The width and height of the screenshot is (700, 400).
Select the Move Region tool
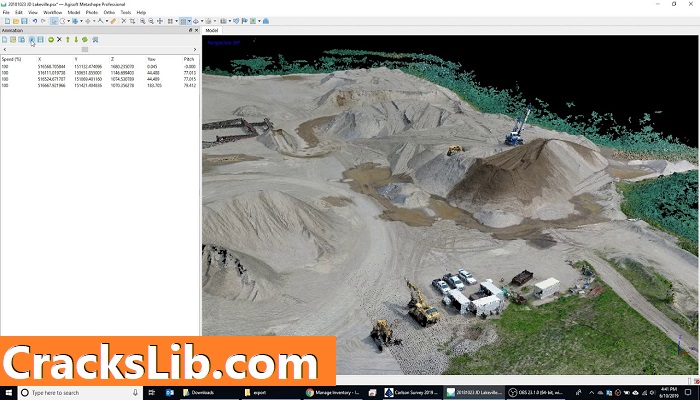[x=75, y=21]
